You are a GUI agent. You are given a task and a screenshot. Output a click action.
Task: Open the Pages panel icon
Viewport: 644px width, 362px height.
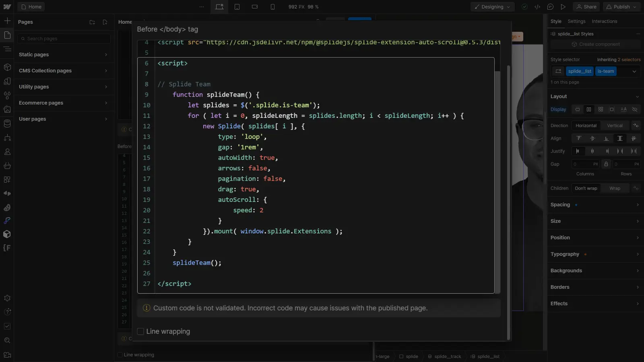point(7,35)
